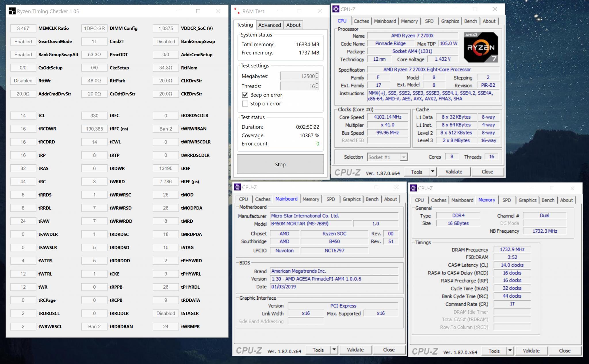
Task: Click the CPU-Z icon in CPU window title
Action: [x=336, y=9]
